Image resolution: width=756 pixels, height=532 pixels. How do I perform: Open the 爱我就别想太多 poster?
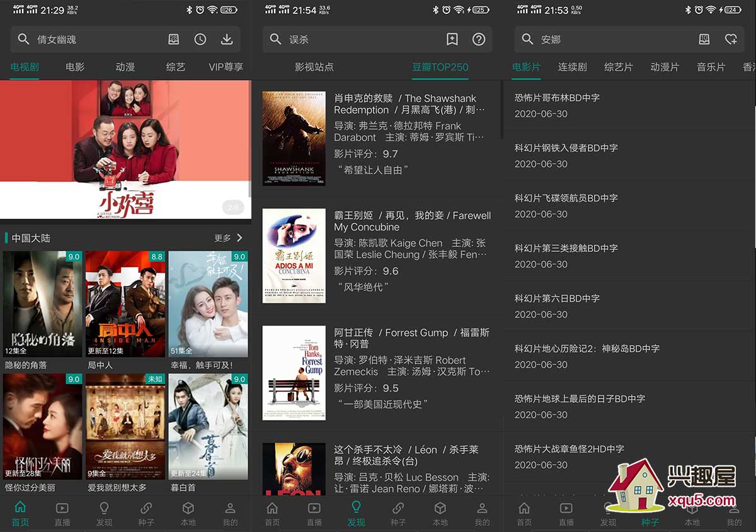tap(125, 427)
